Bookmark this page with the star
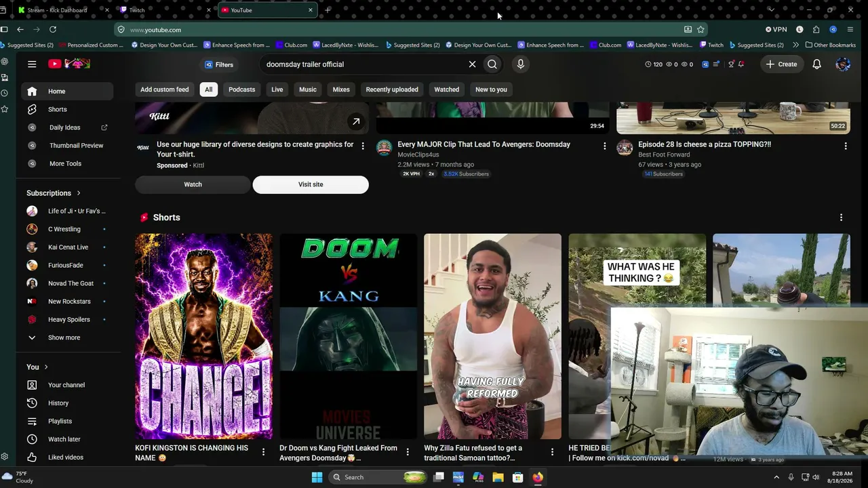This screenshot has width=868, height=488. point(701,30)
